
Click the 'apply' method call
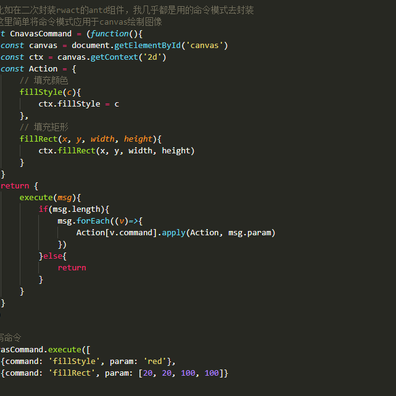tap(173, 233)
